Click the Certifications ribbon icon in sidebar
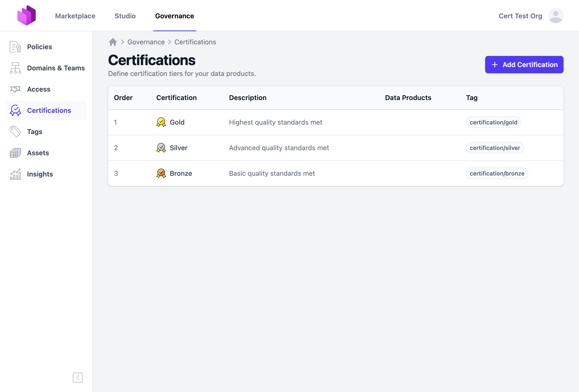Image resolution: width=579 pixels, height=392 pixels. point(15,110)
